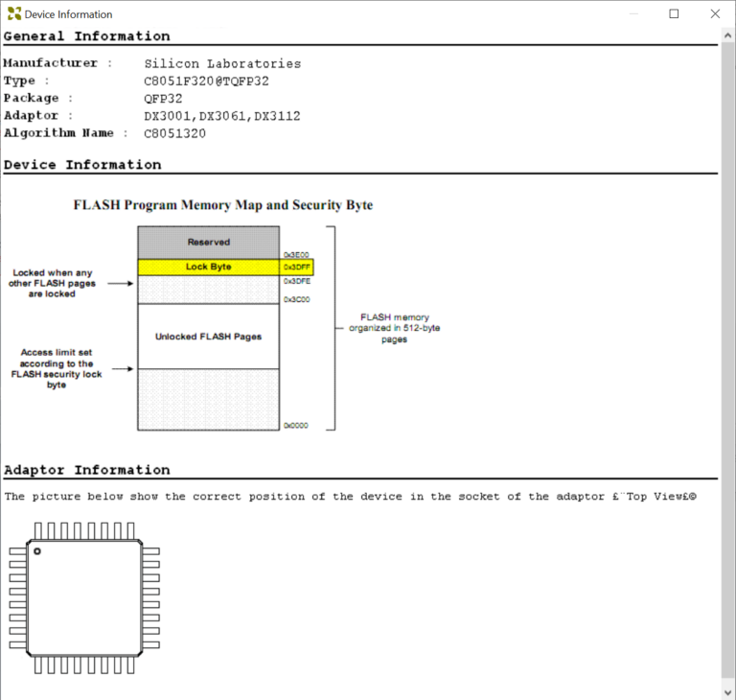Click the Silicon Laboratories manufacturer text

tap(222, 63)
